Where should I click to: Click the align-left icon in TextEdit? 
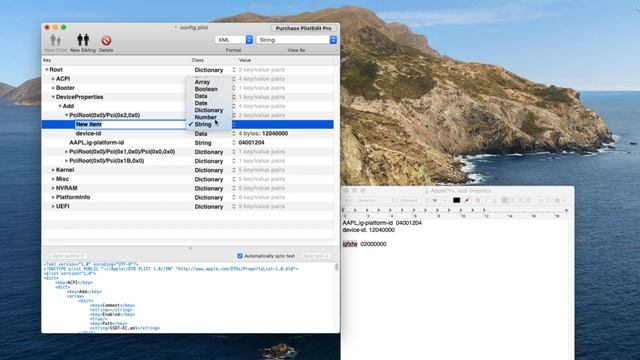[505, 200]
